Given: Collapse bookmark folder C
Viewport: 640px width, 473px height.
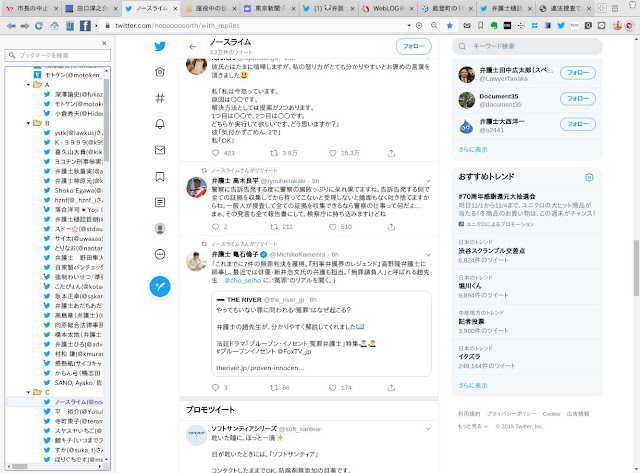Looking at the screenshot, I should (x=28, y=392).
